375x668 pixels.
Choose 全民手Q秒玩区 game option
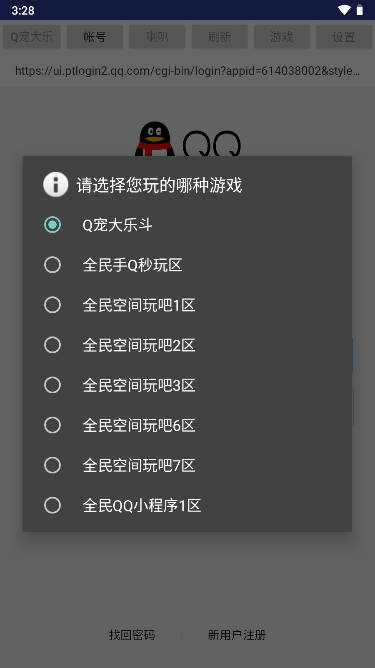pyautogui.click(x=187, y=265)
